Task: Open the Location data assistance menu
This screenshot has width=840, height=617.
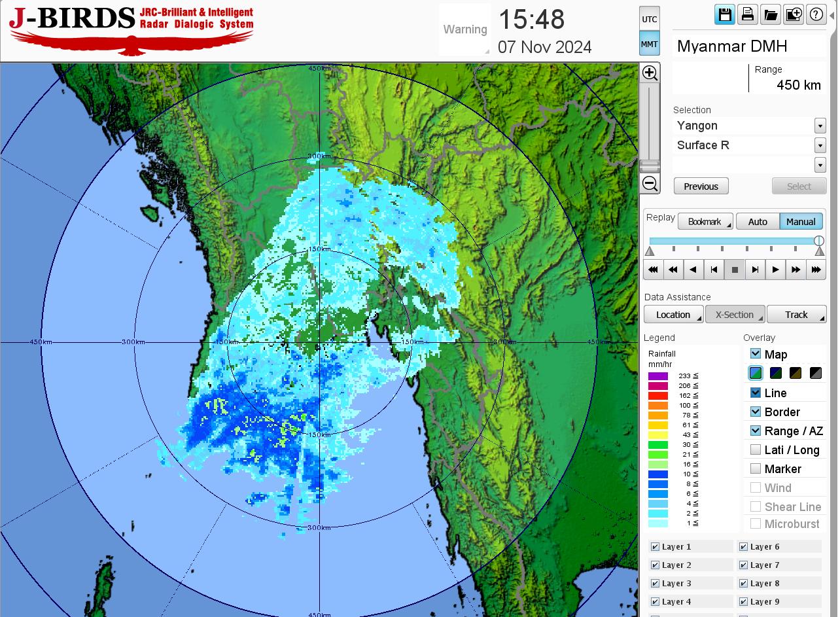Action: tap(674, 315)
